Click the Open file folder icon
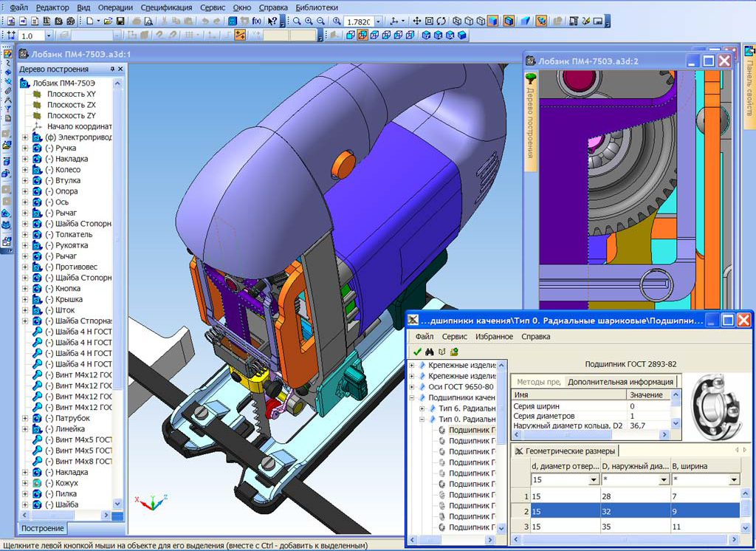Screen dimensions: 756x551 (x=108, y=21)
